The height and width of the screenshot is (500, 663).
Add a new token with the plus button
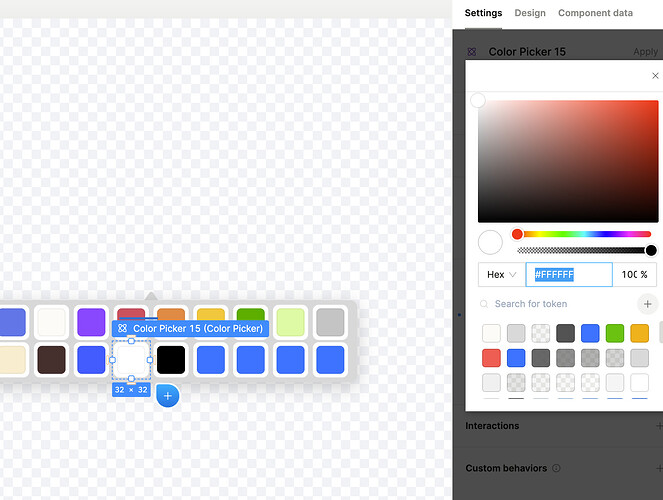click(x=647, y=304)
